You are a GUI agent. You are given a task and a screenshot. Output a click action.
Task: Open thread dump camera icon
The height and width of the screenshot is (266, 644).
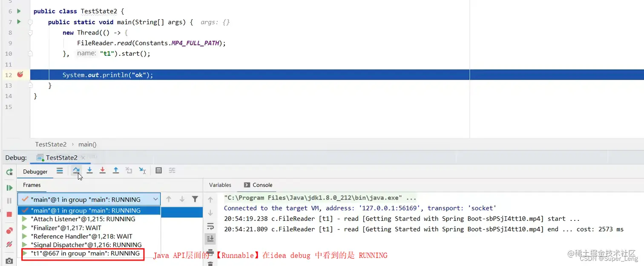[x=9, y=261]
